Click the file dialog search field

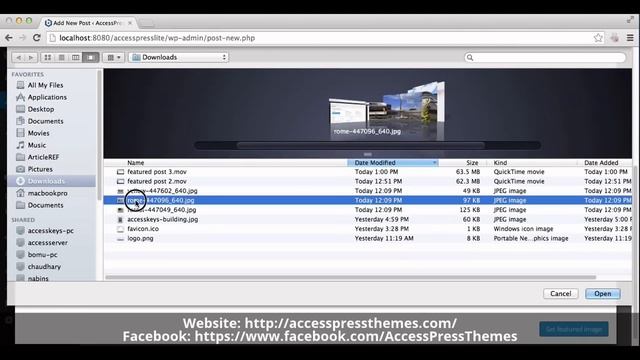coord(545,58)
